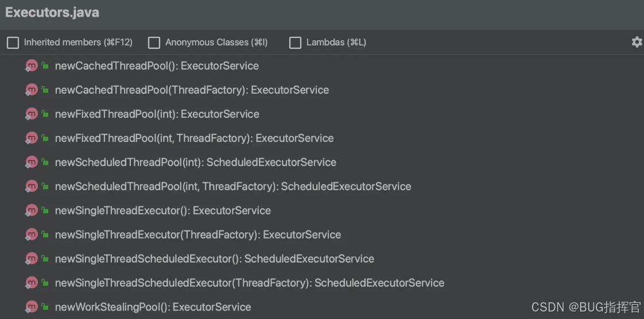Select newFixedThreadPool(int, ThreadFactory) method
This screenshot has height=319, width=644.
[x=194, y=139]
